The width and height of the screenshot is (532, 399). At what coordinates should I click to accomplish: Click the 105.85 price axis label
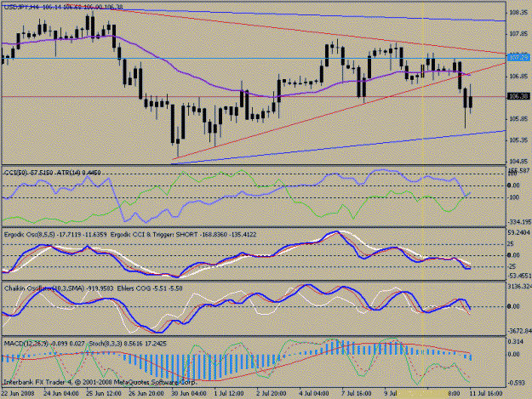[518, 119]
